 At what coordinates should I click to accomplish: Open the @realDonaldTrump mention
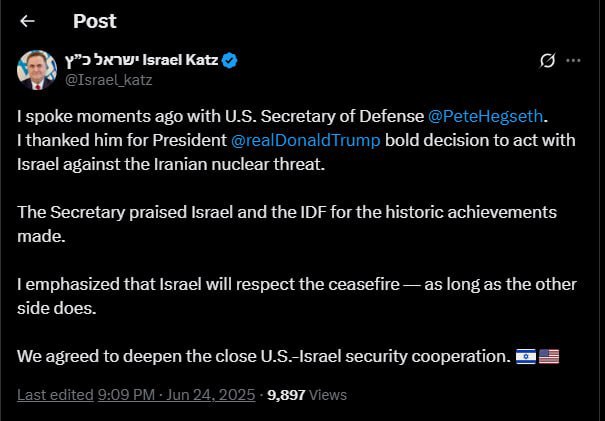point(307,140)
